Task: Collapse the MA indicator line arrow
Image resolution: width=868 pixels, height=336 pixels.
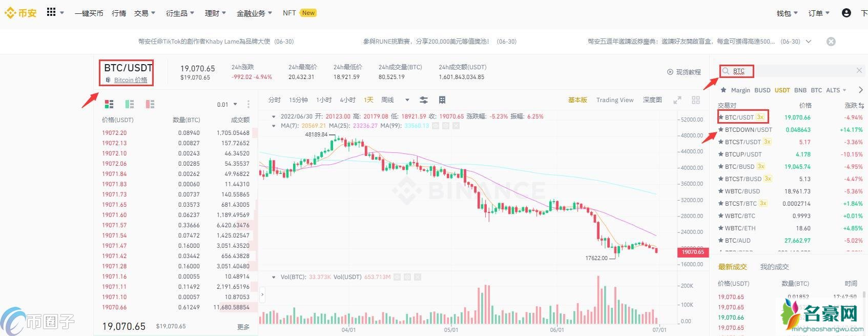Action: click(x=274, y=125)
